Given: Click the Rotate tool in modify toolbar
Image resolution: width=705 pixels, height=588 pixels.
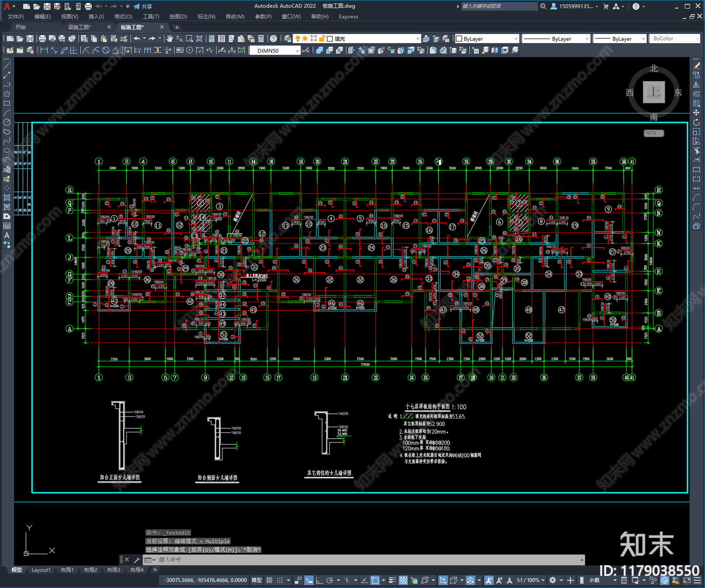Looking at the screenshot, I should (x=696, y=122).
